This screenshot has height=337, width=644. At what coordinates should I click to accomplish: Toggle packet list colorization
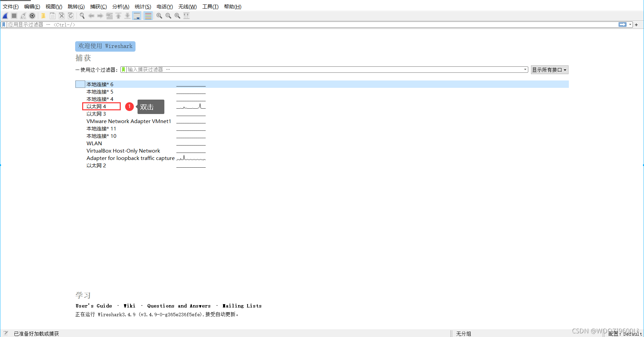click(148, 16)
